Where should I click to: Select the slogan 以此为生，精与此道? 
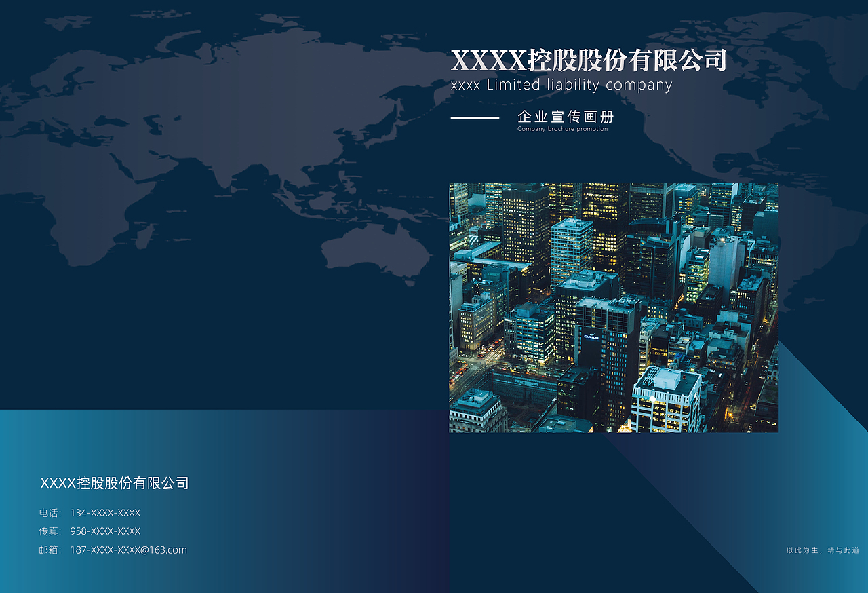tap(822, 551)
